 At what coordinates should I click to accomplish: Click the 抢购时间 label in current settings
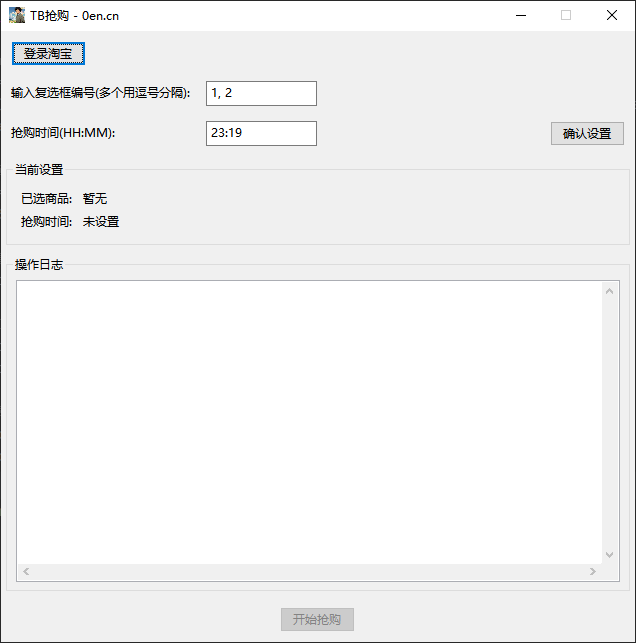coord(46,222)
